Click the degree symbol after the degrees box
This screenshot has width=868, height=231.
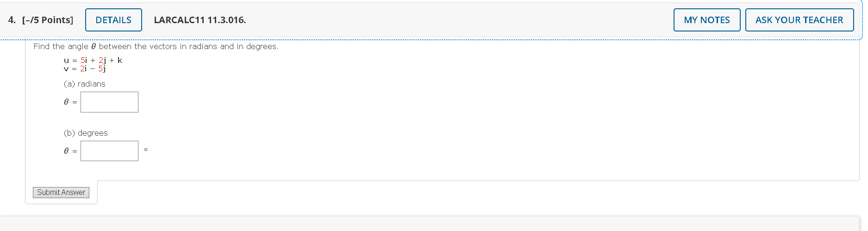(146, 150)
